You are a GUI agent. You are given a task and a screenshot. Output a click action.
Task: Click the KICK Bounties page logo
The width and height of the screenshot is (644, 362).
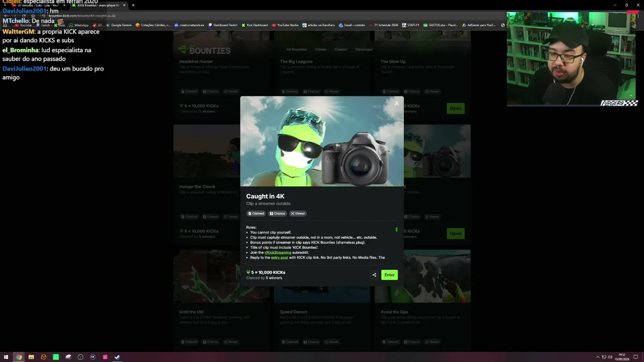click(204, 50)
